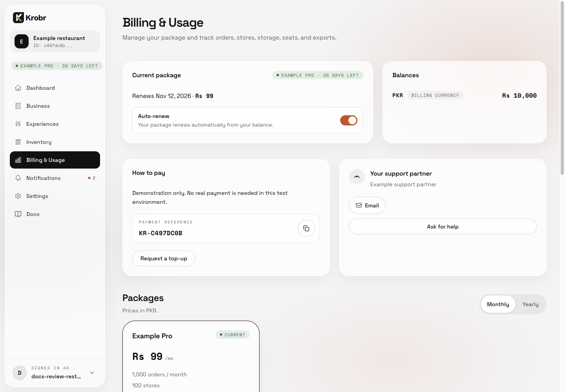Click the Docs book icon
The image size is (565, 392).
point(18,214)
